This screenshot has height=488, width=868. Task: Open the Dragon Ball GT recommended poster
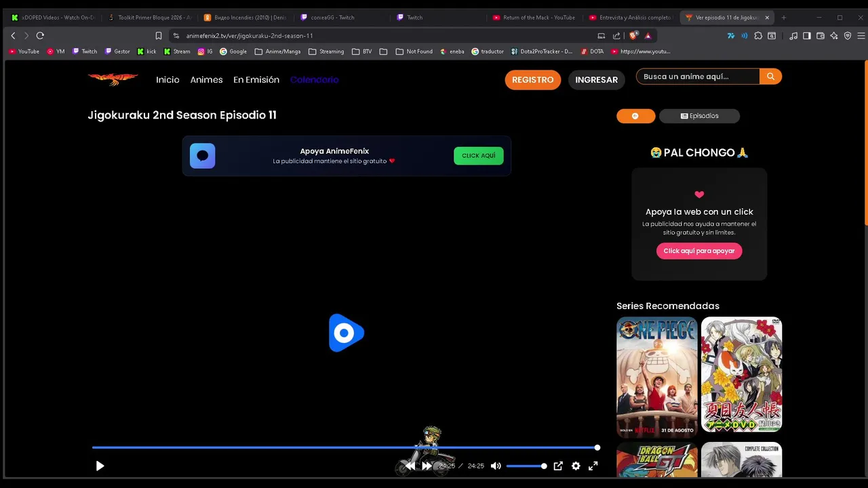point(656,460)
